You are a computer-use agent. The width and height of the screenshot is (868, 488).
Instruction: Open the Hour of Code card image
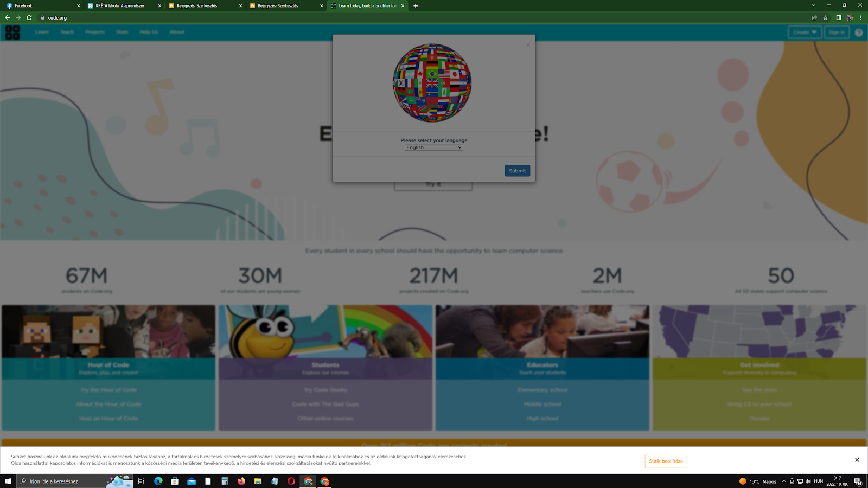coord(108,331)
